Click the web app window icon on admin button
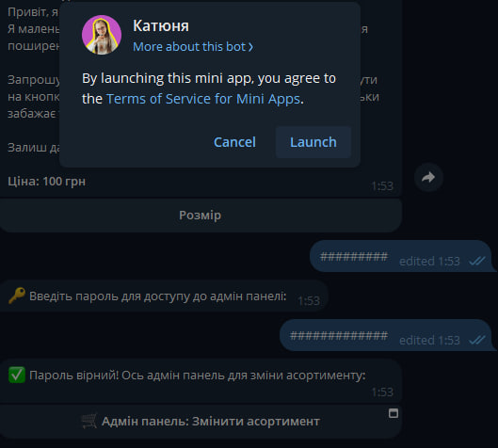This screenshot has height=448, width=498. (394, 413)
